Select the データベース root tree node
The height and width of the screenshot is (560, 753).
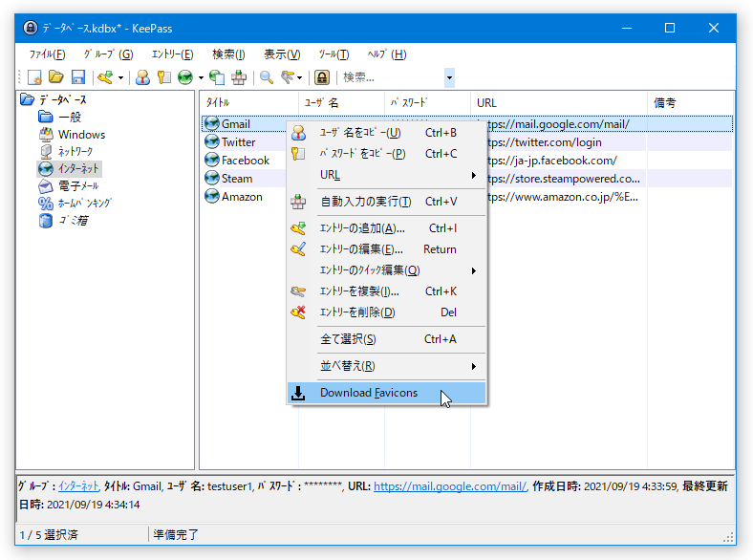tap(63, 100)
